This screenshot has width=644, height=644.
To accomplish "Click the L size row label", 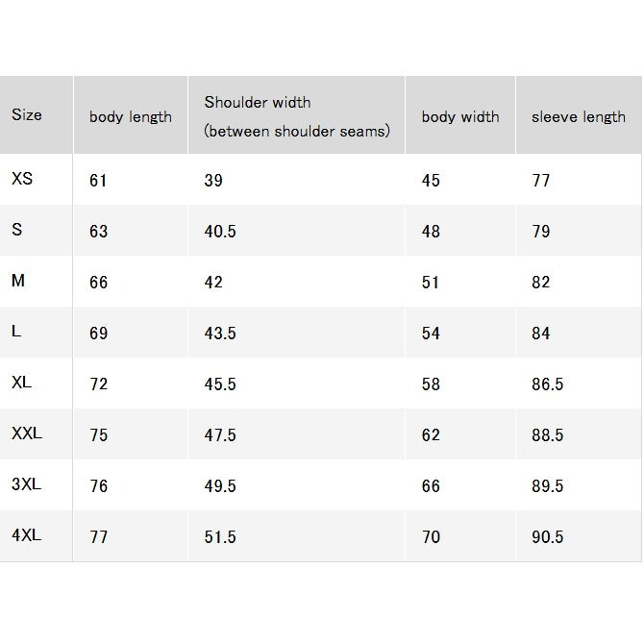I will [16, 331].
